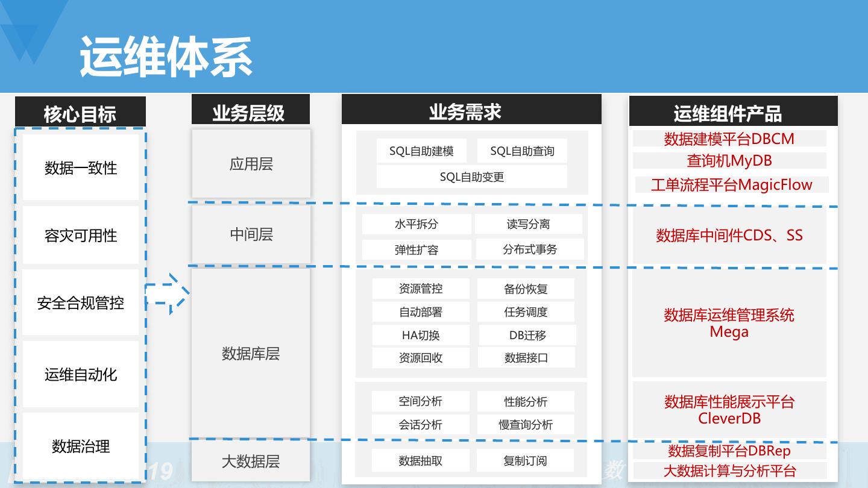Screen dimensions: 868x488
Task: Choose the 数据库层 layer box
Action: click(x=251, y=353)
